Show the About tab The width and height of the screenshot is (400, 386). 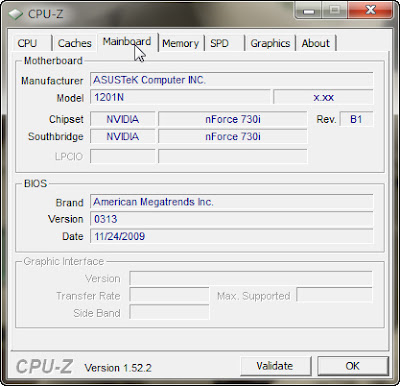tap(316, 43)
